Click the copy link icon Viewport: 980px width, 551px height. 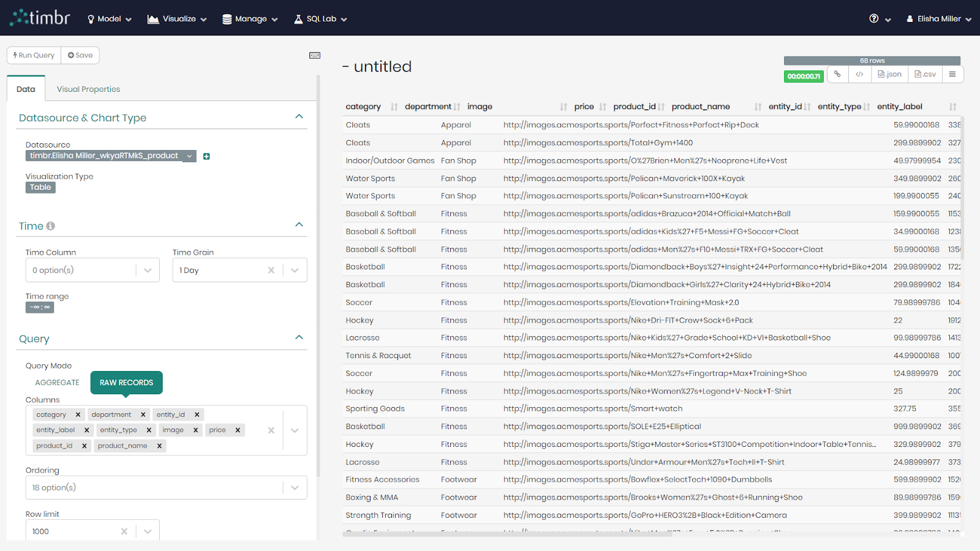coord(837,74)
